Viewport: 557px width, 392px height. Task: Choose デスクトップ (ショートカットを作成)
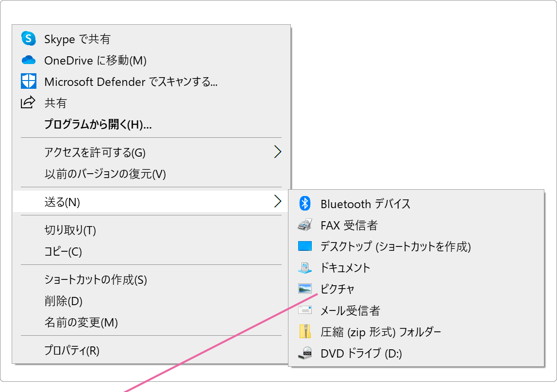(x=416, y=246)
